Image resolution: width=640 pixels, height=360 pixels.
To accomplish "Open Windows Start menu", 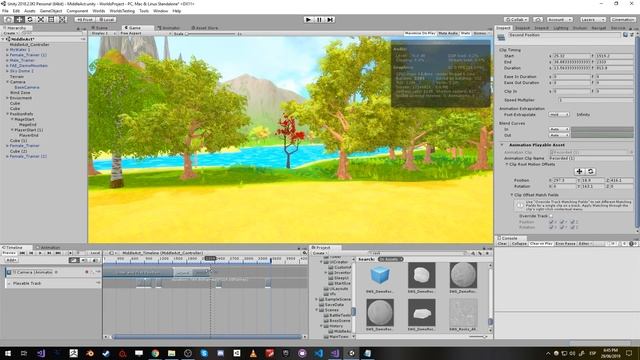I will [x=7, y=353].
